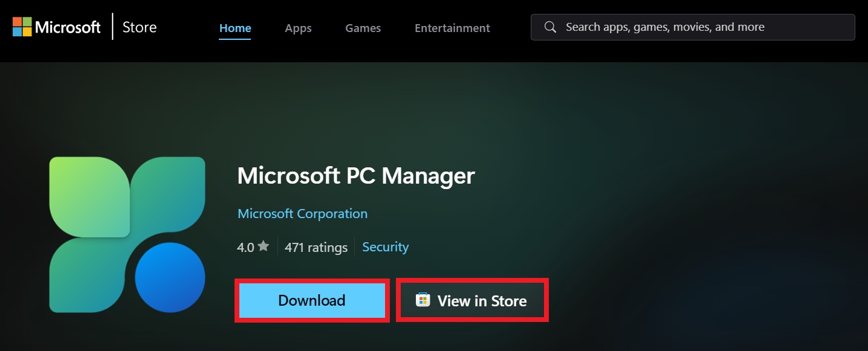Viewport: 868px width, 351px height.
Task: Click the View in Store button
Action: coord(472,300)
